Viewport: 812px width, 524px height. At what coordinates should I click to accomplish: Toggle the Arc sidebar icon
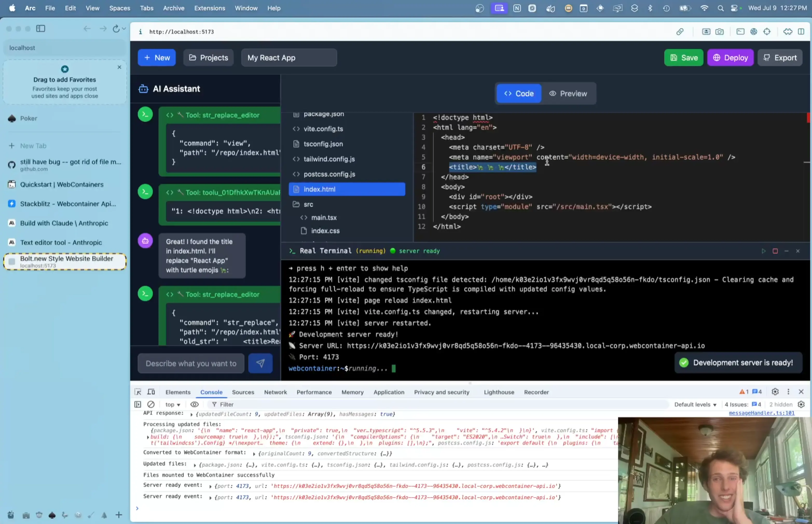(x=40, y=29)
